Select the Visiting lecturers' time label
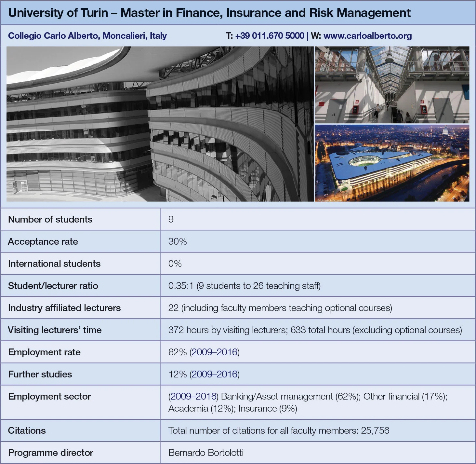 coord(55,330)
